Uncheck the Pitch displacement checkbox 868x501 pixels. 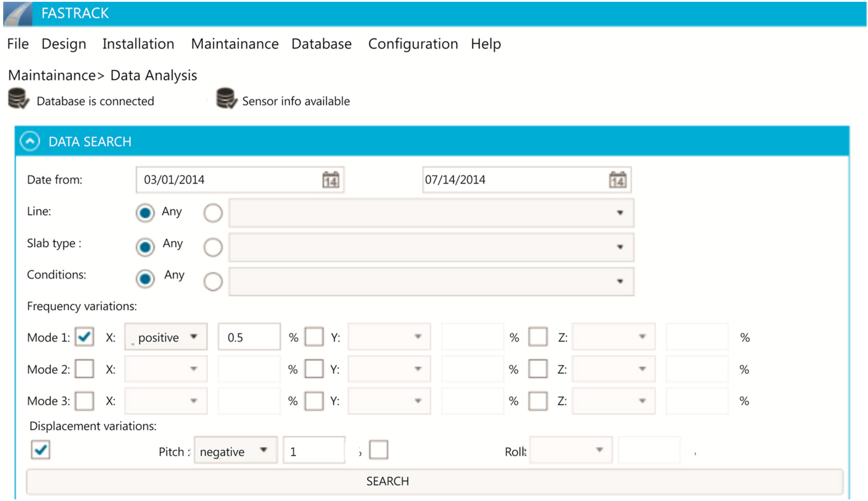[40, 449]
